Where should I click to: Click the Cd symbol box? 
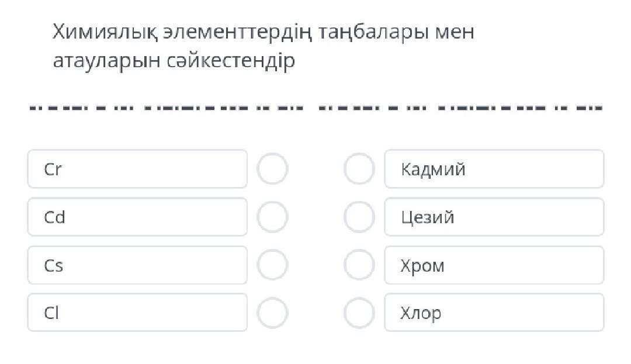(137, 217)
